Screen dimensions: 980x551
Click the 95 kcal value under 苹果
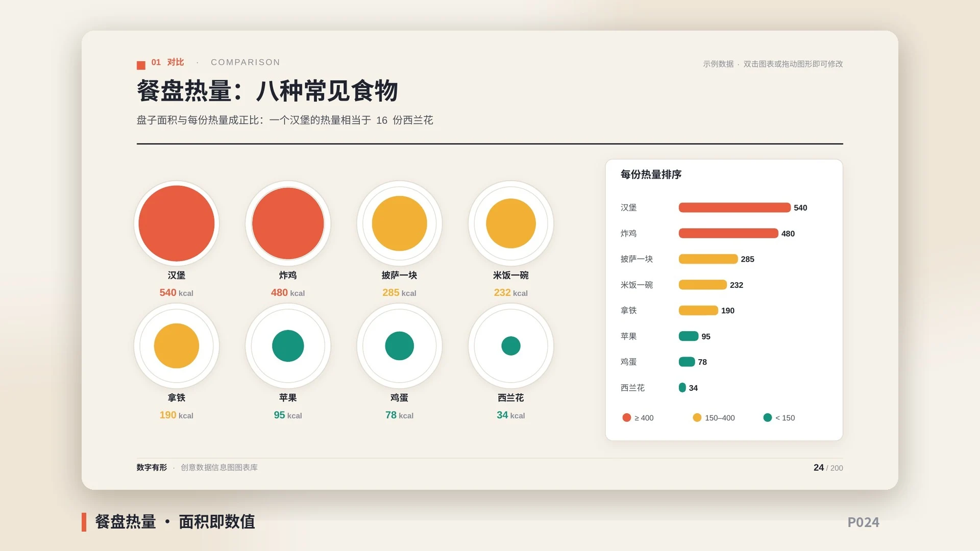click(288, 415)
